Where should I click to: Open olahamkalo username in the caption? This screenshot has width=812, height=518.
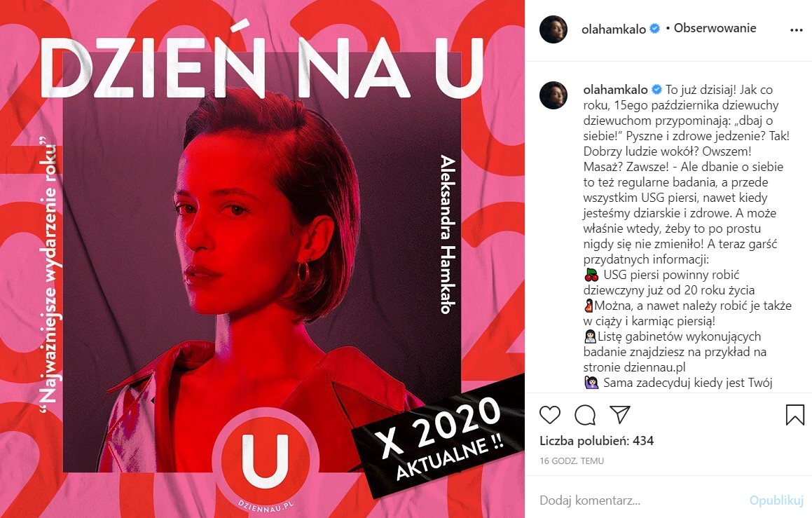[615, 90]
